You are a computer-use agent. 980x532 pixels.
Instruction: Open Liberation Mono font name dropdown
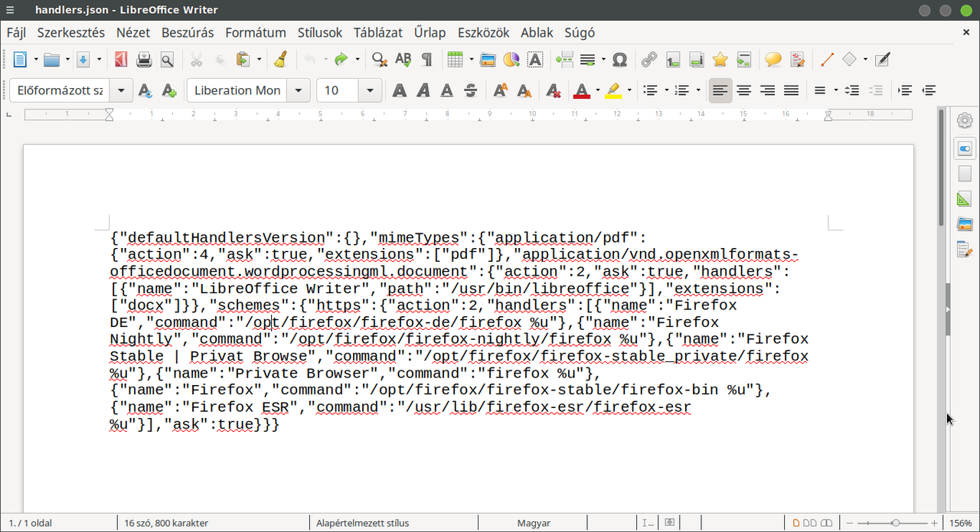(x=298, y=90)
